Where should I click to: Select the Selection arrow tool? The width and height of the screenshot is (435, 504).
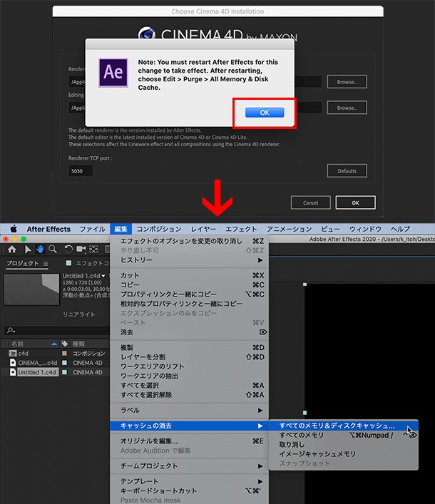(28, 249)
